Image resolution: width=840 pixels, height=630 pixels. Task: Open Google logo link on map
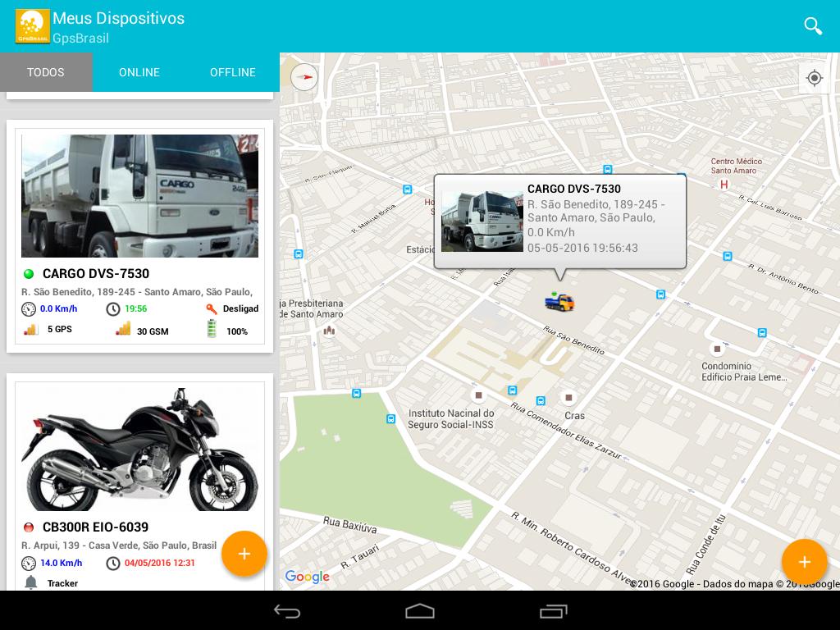[308, 577]
